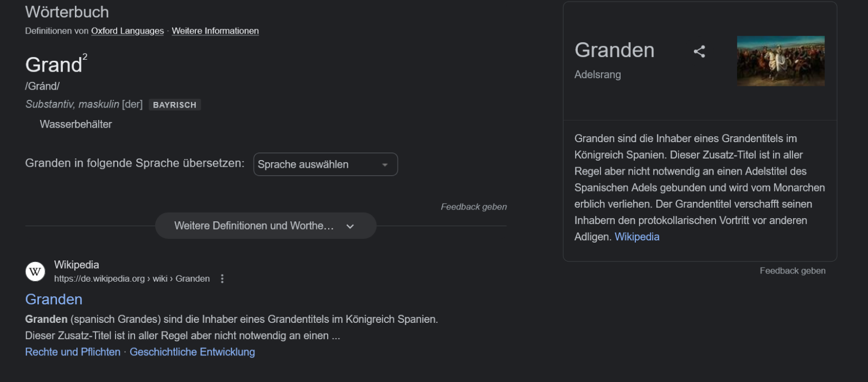The width and height of the screenshot is (868, 382).
Task: Open the three-dot menu beside Wikipedia URL
Action: pos(222,278)
